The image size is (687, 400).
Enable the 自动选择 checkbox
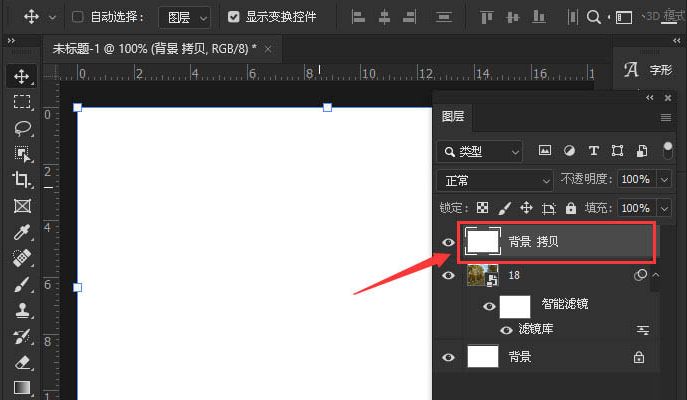78,17
